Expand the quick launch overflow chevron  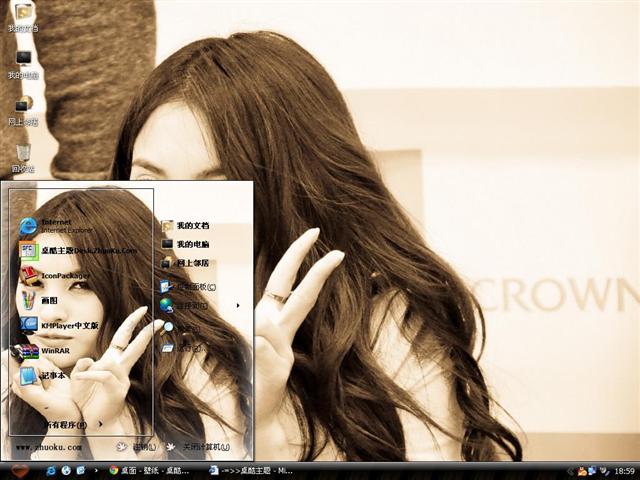(x=96, y=471)
